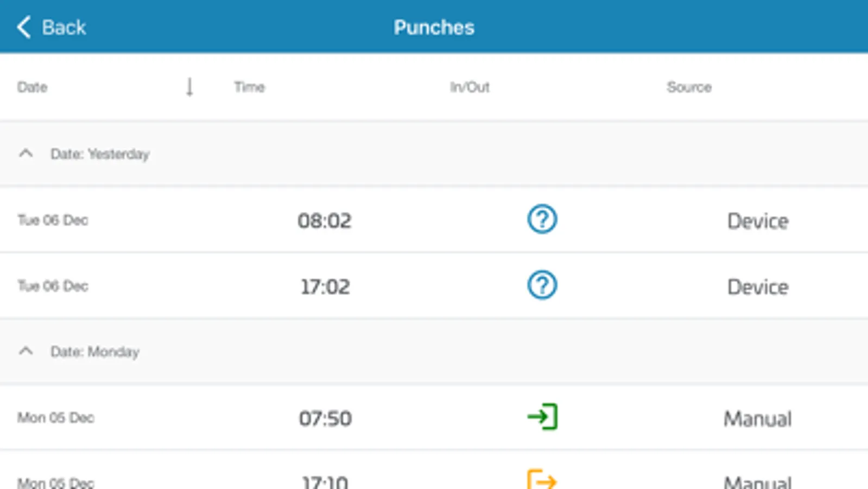868x489 pixels.
Task: Select the 17:02 punch time
Action: click(325, 287)
